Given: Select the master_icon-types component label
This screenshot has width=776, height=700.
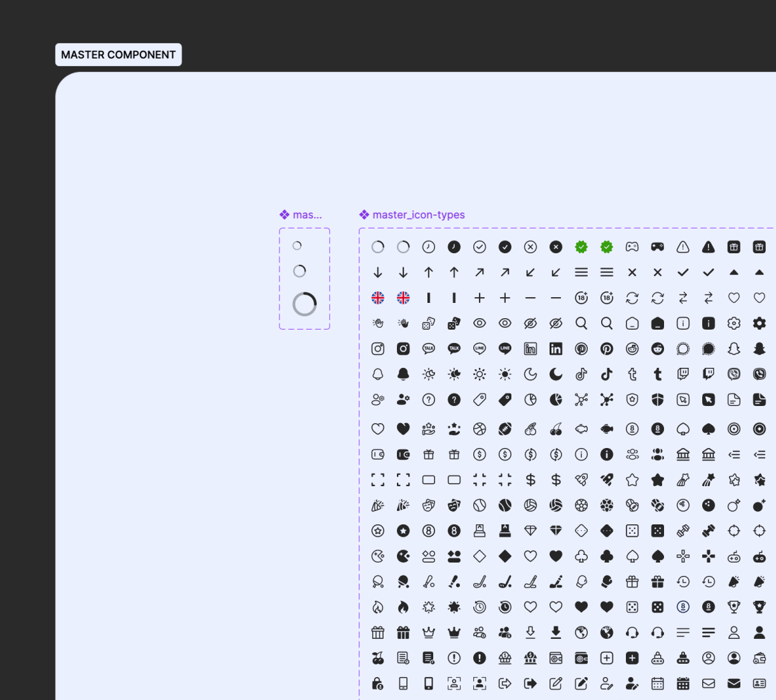Looking at the screenshot, I should (418, 215).
